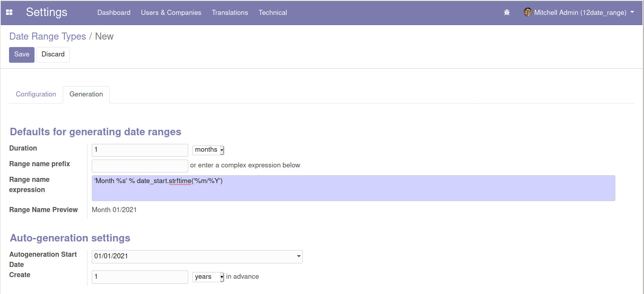
Task: Go back to Date Range Types breadcrumb
Action: [x=47, y=36]
